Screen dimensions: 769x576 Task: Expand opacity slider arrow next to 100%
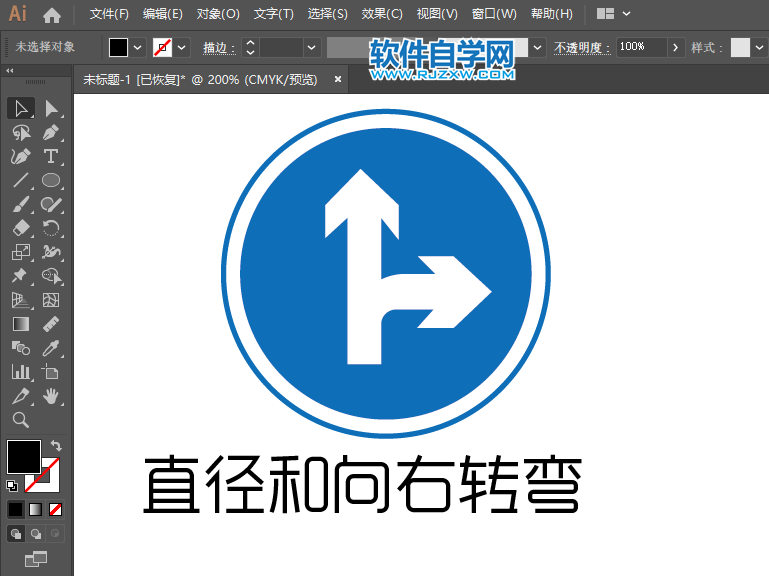(x=675, y=48)
